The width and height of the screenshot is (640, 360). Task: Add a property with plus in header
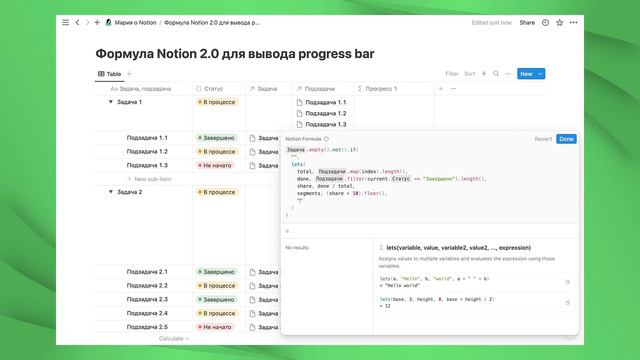(x=441, y=89)
